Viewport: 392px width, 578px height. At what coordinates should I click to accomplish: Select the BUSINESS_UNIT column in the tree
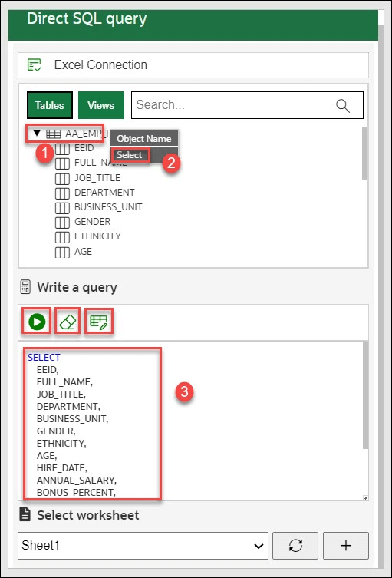pos(108,207)
